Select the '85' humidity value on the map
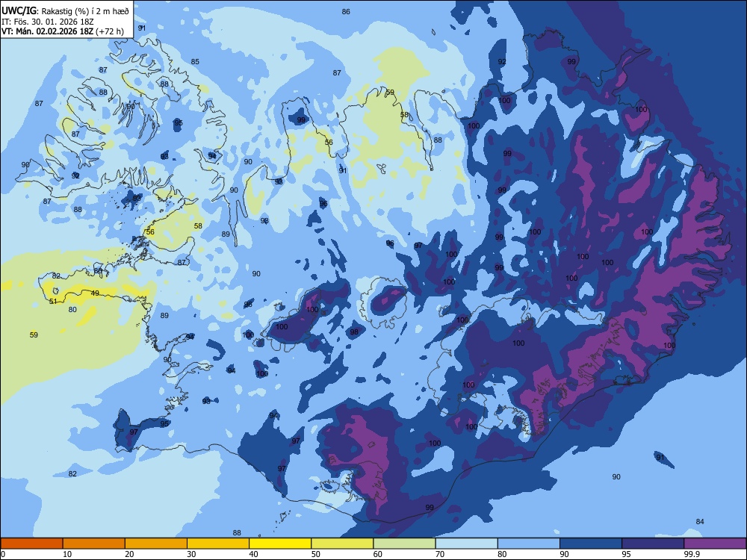This screenshot has height=560, width=747. click(195, 61)
